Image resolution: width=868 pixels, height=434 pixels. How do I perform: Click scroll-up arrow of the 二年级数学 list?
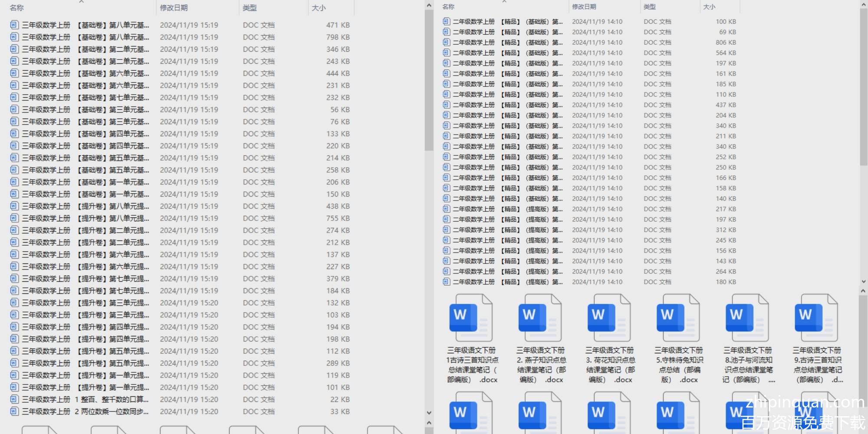[x=863, y=5]
